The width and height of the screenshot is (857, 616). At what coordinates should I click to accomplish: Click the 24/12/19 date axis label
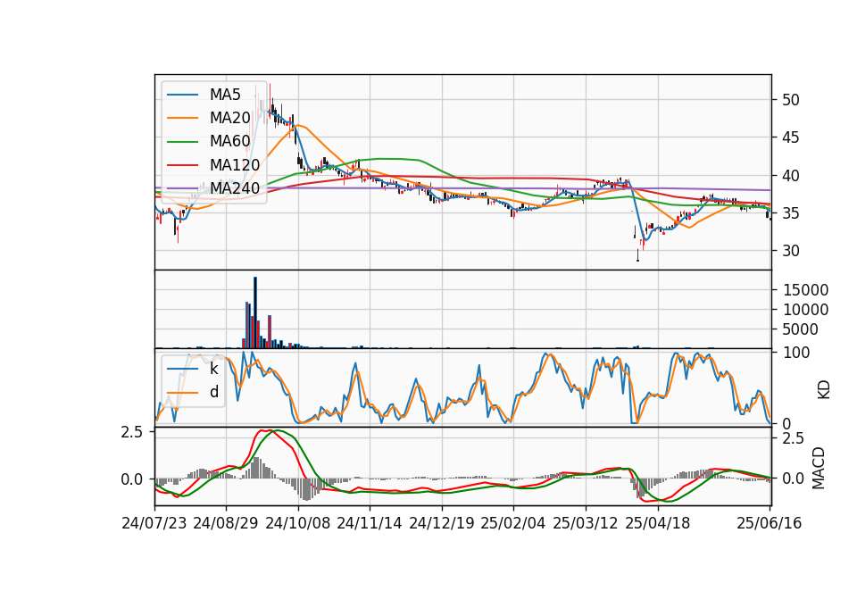(x=442, y=523)
